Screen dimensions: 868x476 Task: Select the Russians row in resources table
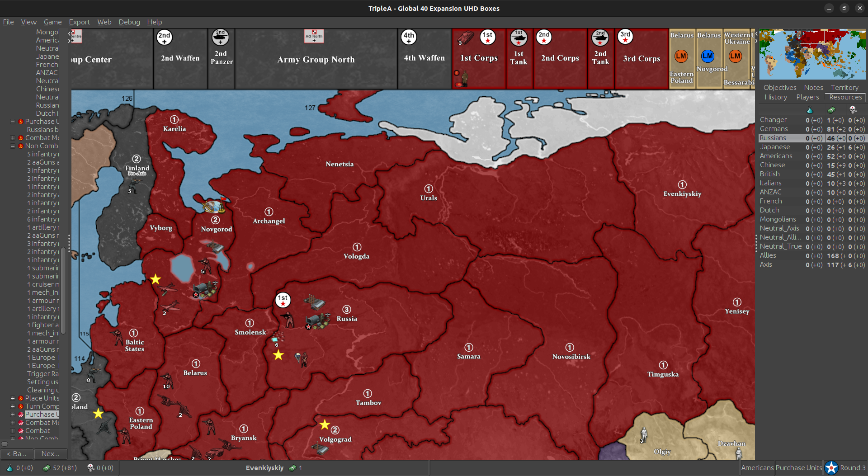(812, 138)
